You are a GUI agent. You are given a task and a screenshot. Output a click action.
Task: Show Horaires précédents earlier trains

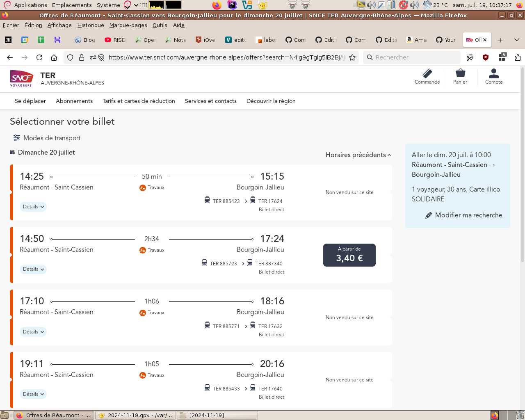pyautogui.click(x=358, y=155)
